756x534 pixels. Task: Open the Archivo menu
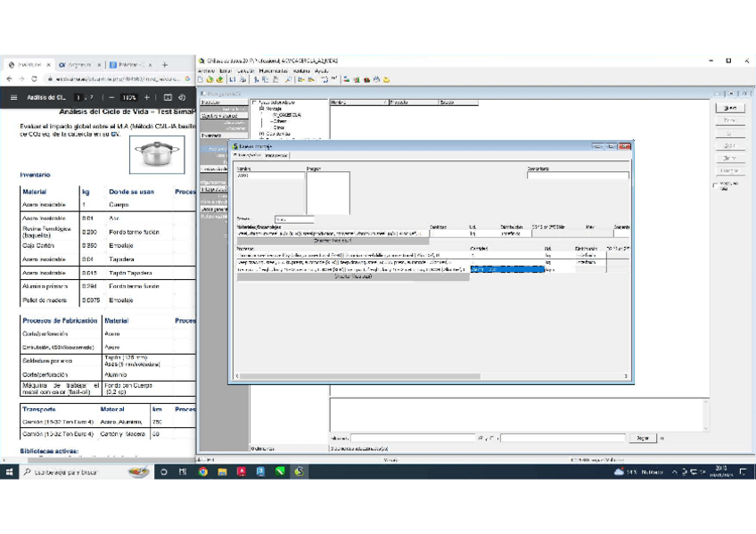click(206, 70)
